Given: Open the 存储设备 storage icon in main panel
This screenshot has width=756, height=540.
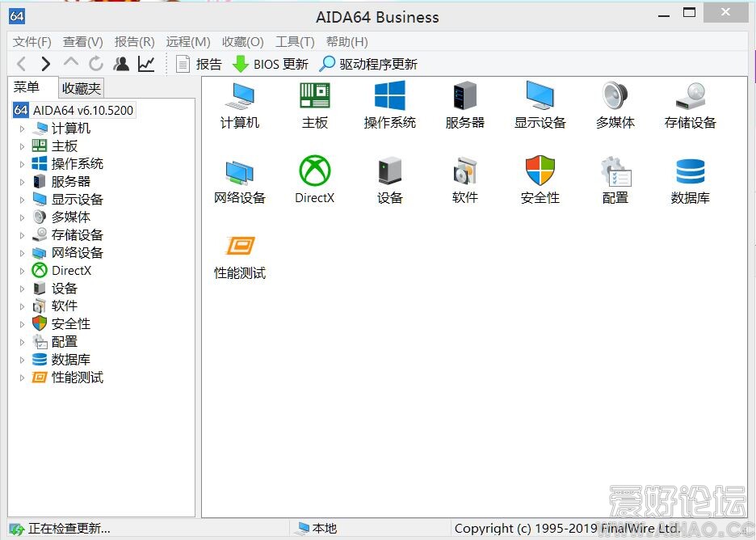Looking at the screenshot, I should (x=690, y=96).
